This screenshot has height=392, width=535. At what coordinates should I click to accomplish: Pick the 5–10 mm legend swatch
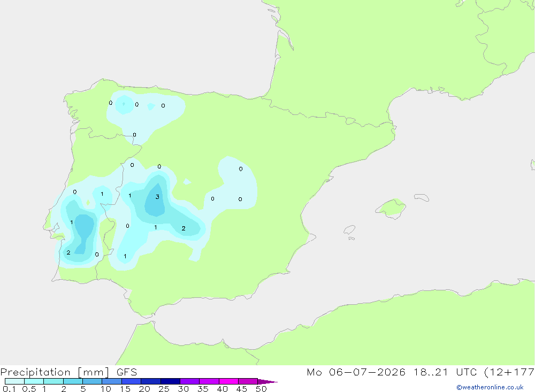click(93, 381)
